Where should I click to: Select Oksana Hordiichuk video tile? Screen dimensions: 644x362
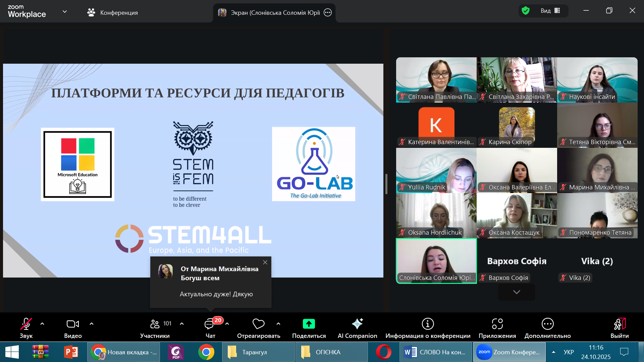click(436, 216)
